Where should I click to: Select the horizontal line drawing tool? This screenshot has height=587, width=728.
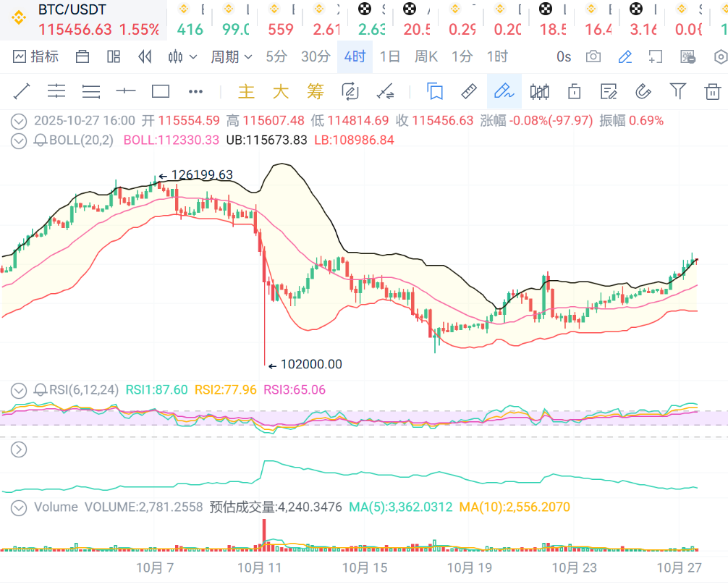pos(126,91)
